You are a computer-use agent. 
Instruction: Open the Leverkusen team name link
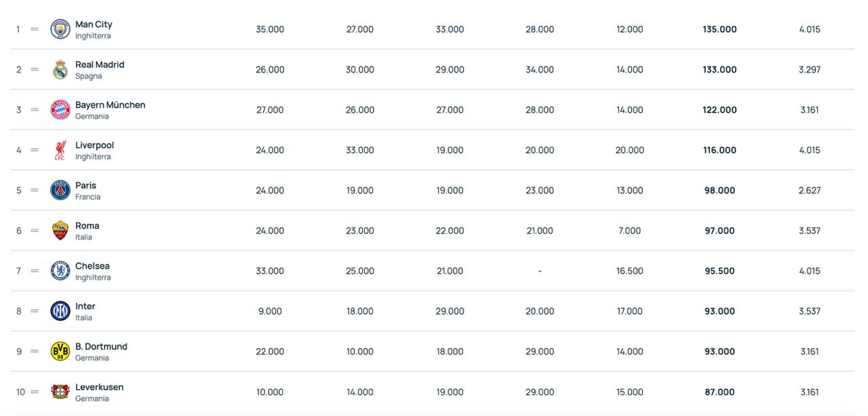point(99,387)
